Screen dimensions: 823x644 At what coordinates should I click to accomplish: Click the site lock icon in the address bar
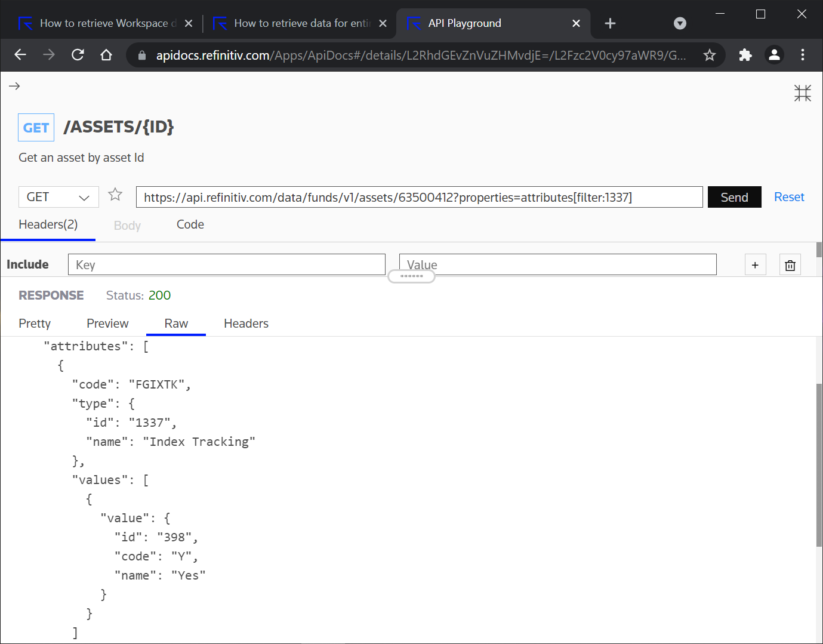[x=142, y=56]
